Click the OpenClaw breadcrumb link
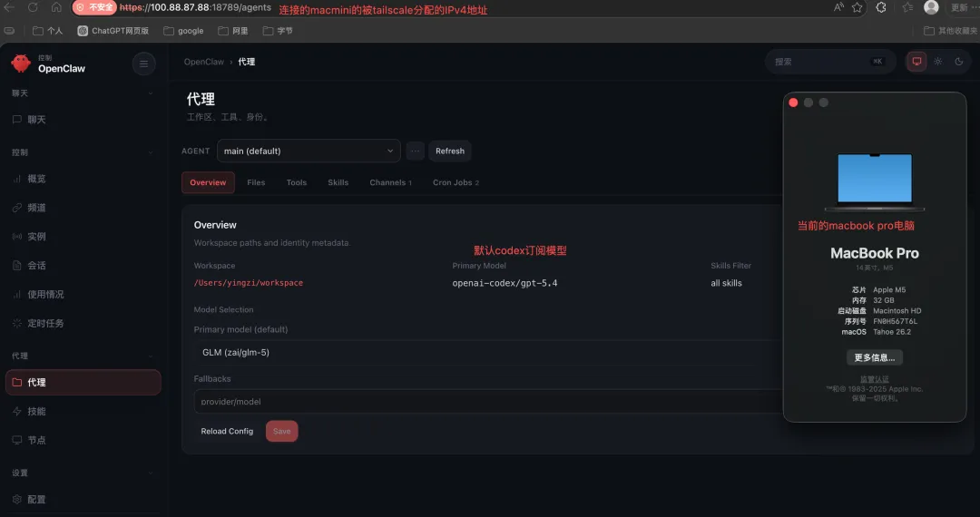 204,62
